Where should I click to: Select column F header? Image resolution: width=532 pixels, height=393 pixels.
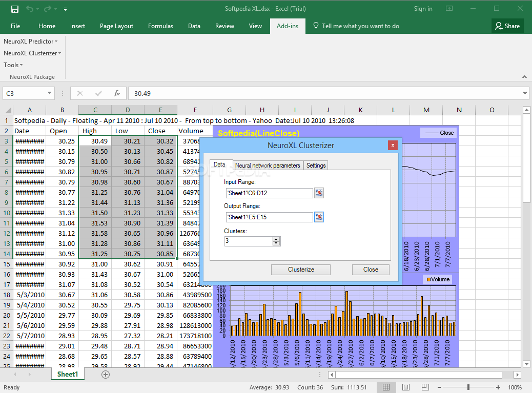195,110
